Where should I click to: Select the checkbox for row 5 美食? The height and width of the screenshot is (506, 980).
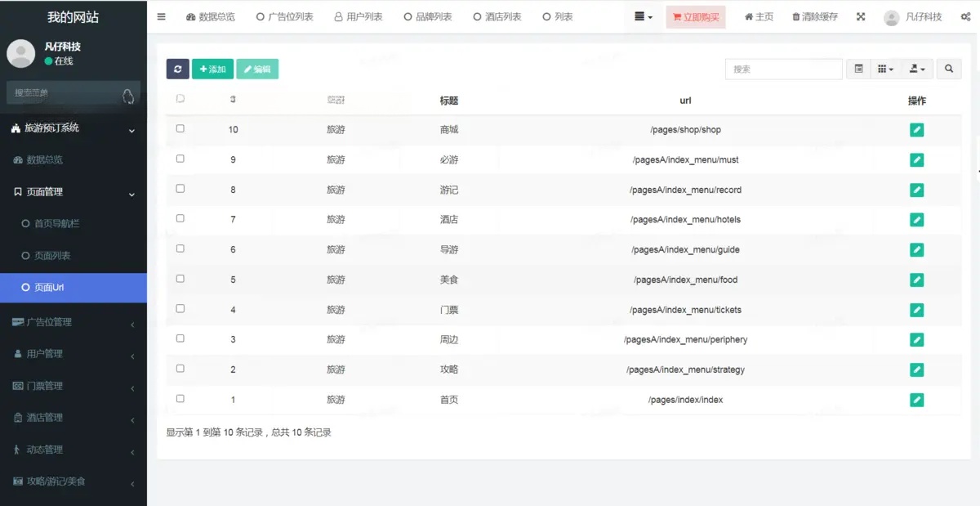pos(180,279)
